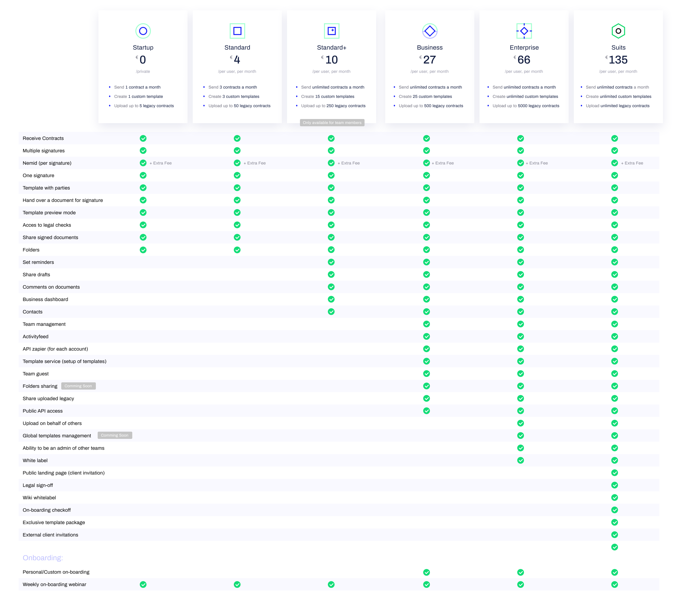Click Enterprise checkmark in White label row
The height and width of the screenshot is (616, 680).
click(x=520, y=460)
